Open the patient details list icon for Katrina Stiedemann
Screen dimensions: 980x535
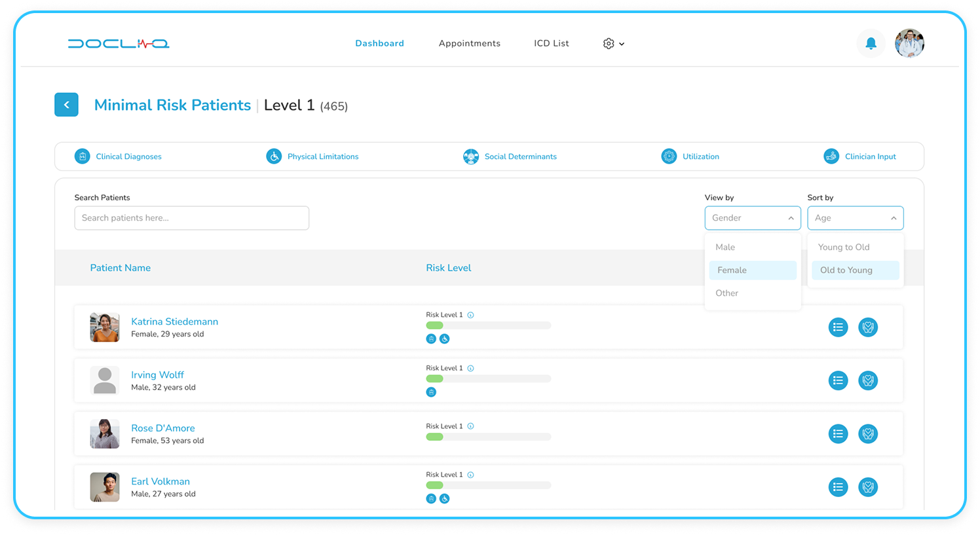click(x=838, y=327)
